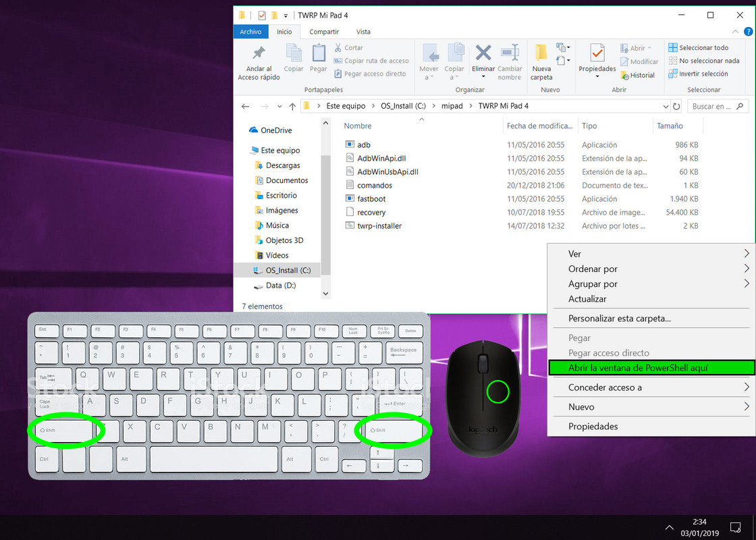The image size is (756, 540).
Task: Click the Abrir ribbon command
Action: (636, 48)
